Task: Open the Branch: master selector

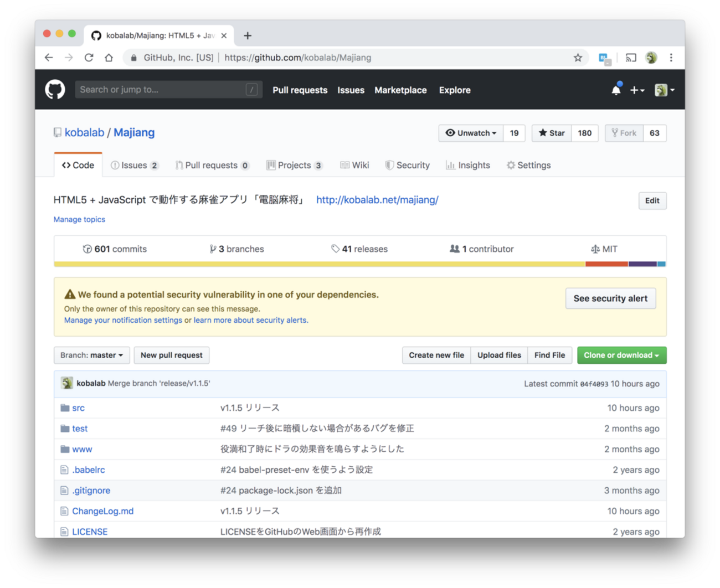Action: pyautogui.click(x=91, y=355)
